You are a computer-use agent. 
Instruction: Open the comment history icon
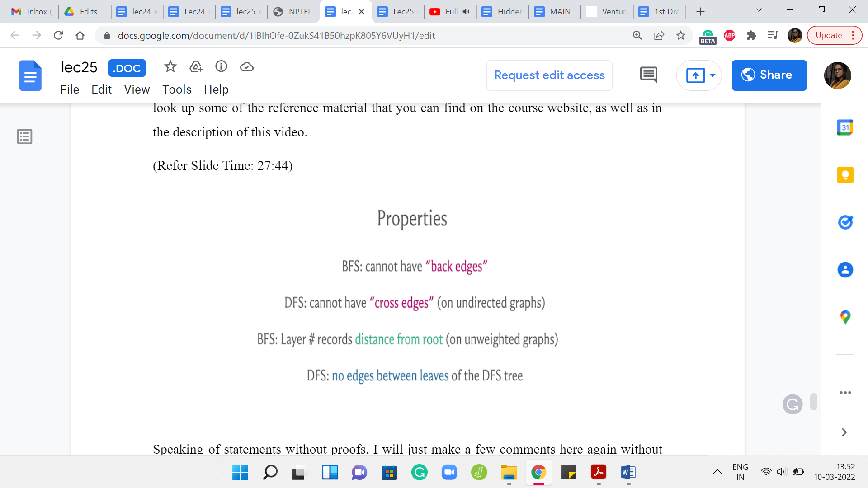tap(648, 75)
